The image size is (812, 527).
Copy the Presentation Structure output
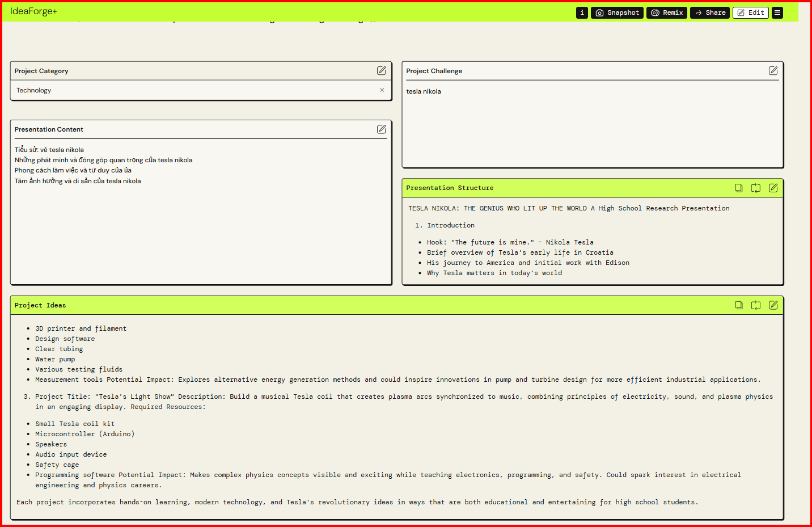tap(739, 188)
